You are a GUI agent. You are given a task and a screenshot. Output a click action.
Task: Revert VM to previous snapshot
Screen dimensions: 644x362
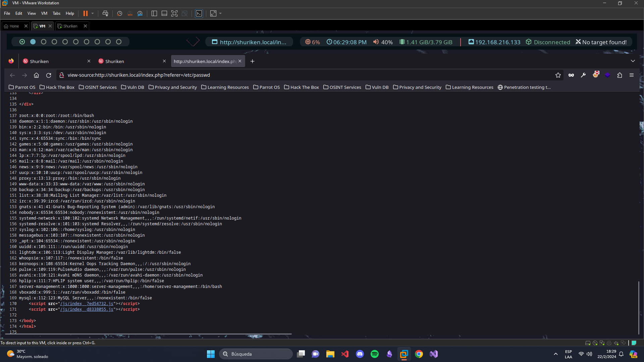coord(130,13)
